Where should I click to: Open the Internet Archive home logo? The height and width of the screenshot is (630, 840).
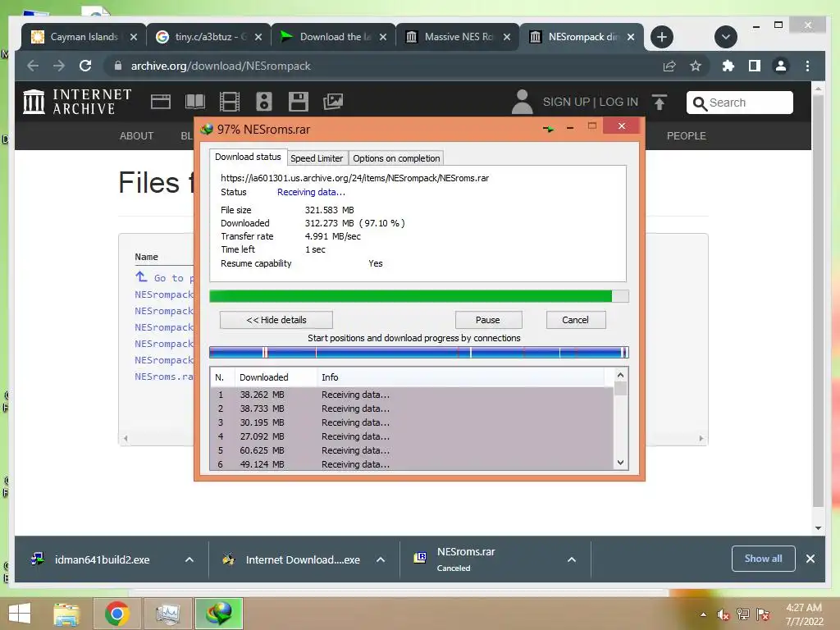[77, 102]
